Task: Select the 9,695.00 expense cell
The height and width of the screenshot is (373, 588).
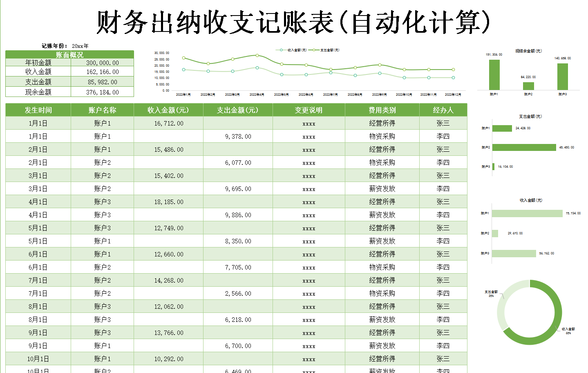Action: click(x=238, y=189)
